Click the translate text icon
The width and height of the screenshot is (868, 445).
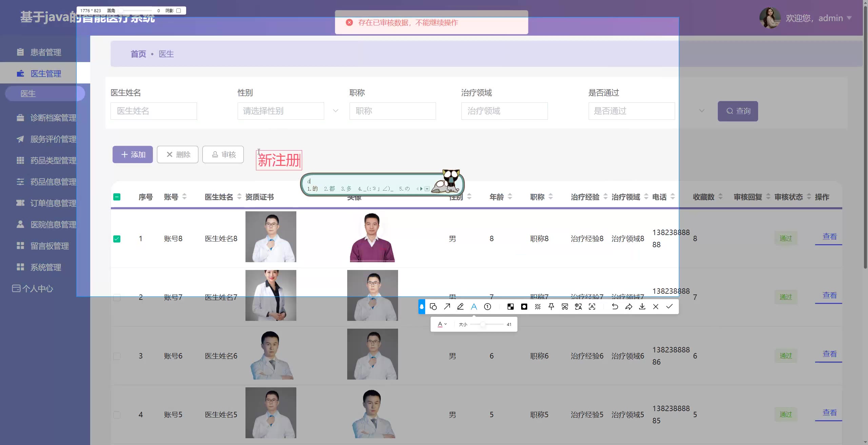[x=578, y=307]
